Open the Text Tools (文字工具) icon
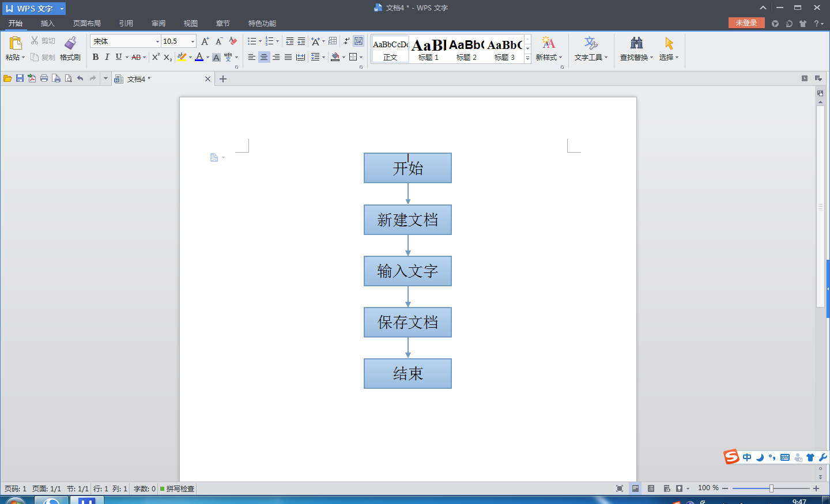The width and height of the screenshot is (830, 504). click(591, 43)
